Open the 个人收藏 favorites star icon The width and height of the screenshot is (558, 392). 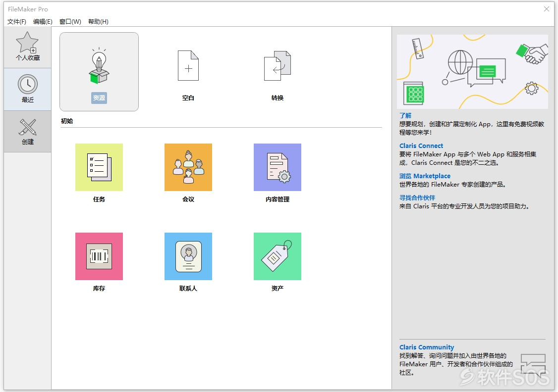[x=27, y=43]
